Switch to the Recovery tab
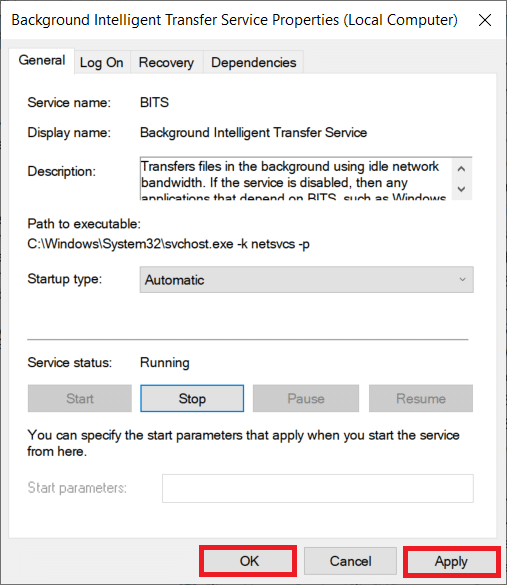 pos(166,62)
